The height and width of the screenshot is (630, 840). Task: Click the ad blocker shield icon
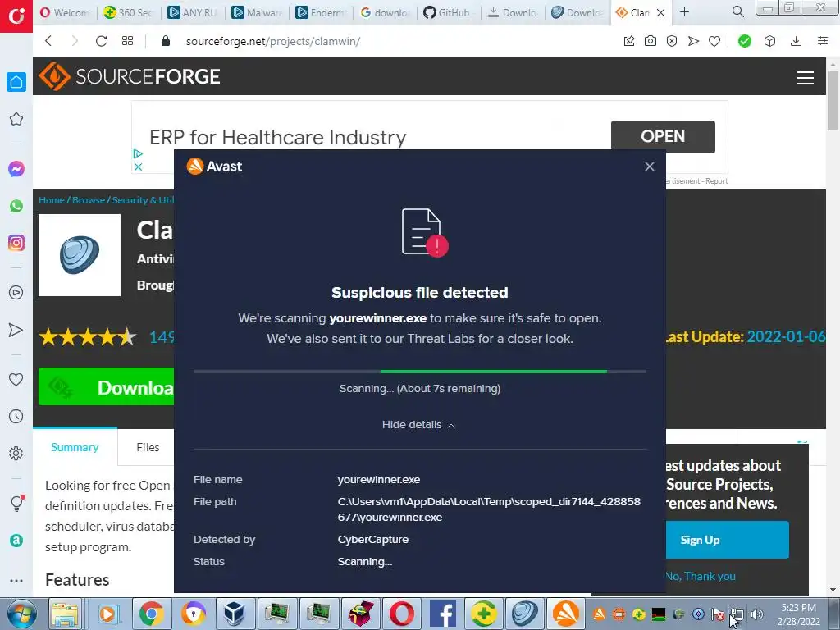[672, 41]
